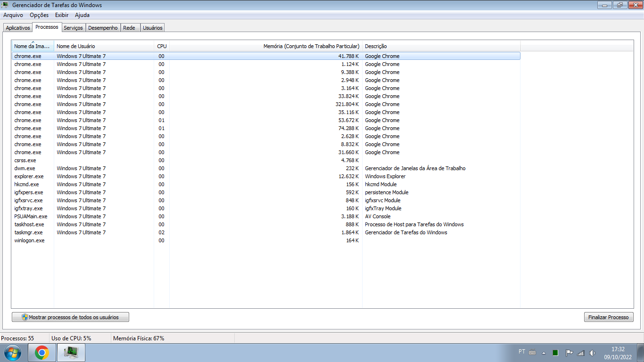Click the AV Console description
Viewport: 644px width, 362px height.
[378, 216]
